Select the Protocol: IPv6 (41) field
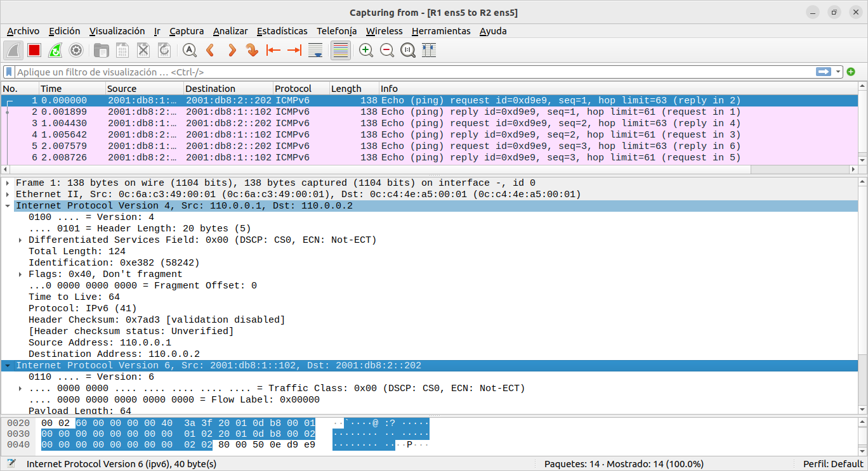Screen dimensions: 868x471 coord(82,308)
